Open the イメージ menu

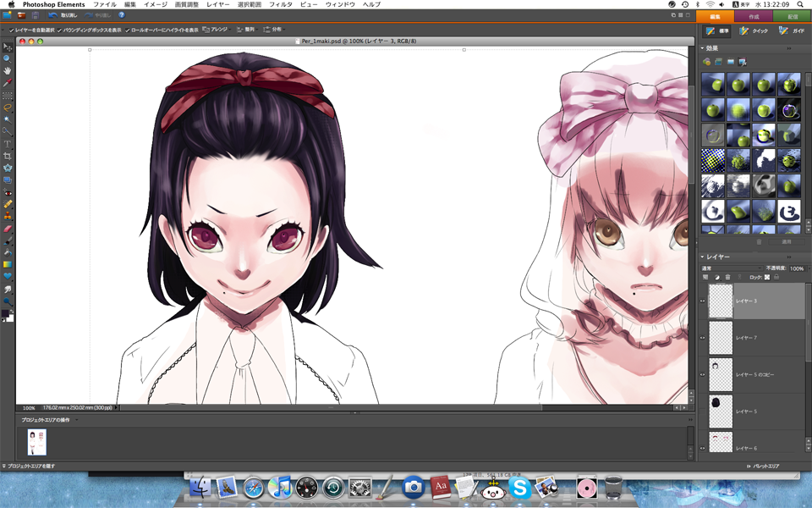pyautogui.click(x=156, y=4)
